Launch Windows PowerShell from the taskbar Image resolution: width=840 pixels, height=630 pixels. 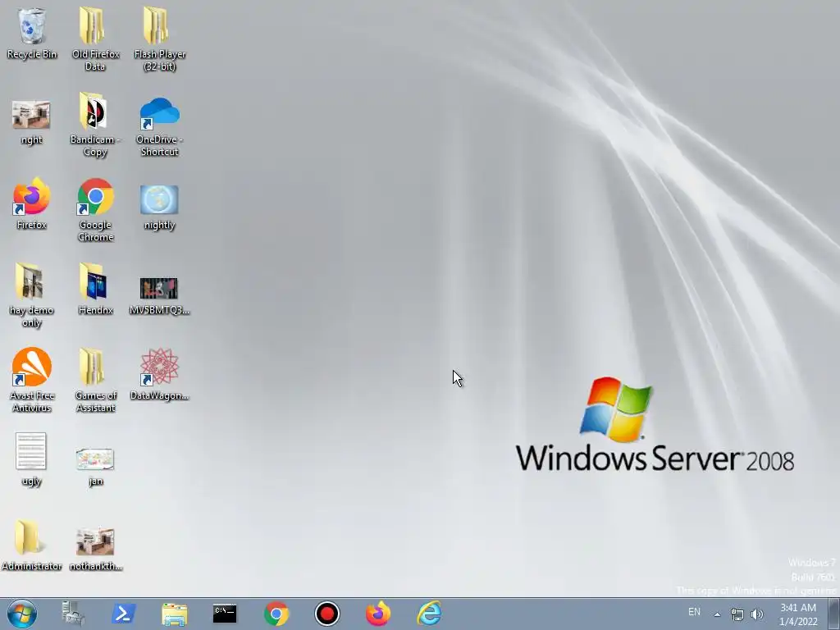(123, 614)
